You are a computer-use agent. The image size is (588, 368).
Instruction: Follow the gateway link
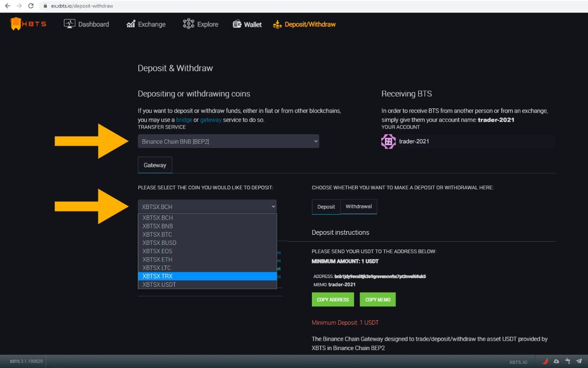click(211, 119)
